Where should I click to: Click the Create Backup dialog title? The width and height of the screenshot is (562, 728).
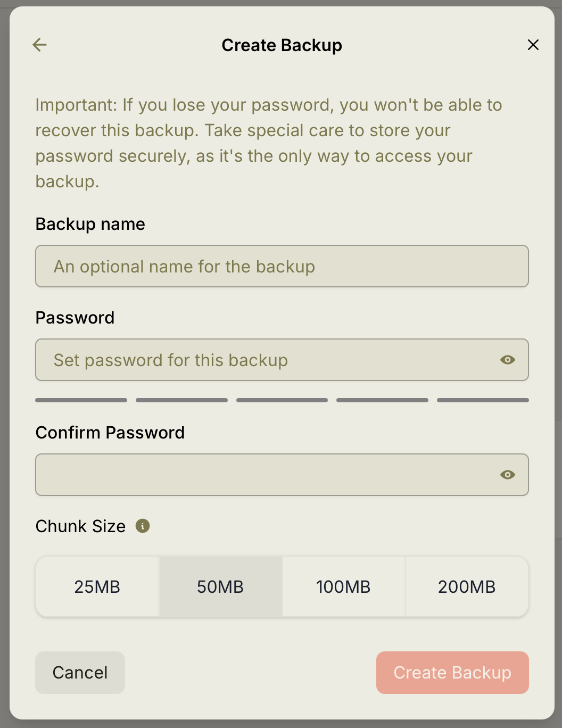click(282, 45)
